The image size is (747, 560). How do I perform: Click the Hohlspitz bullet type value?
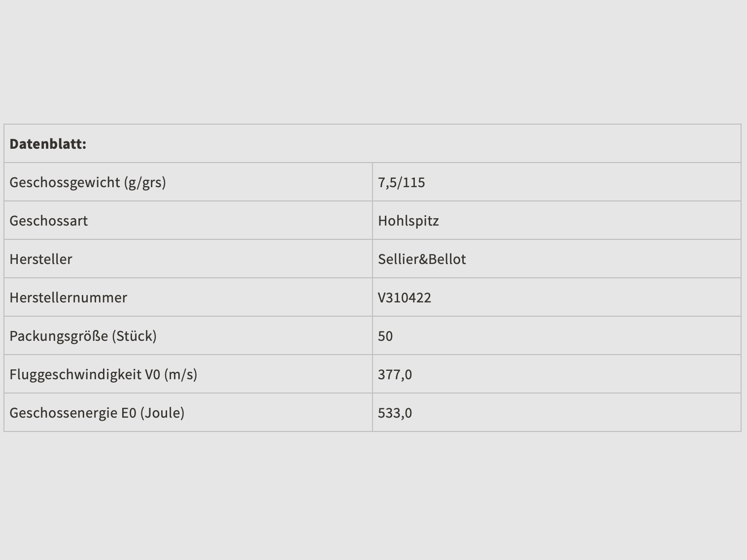(408, 221)
